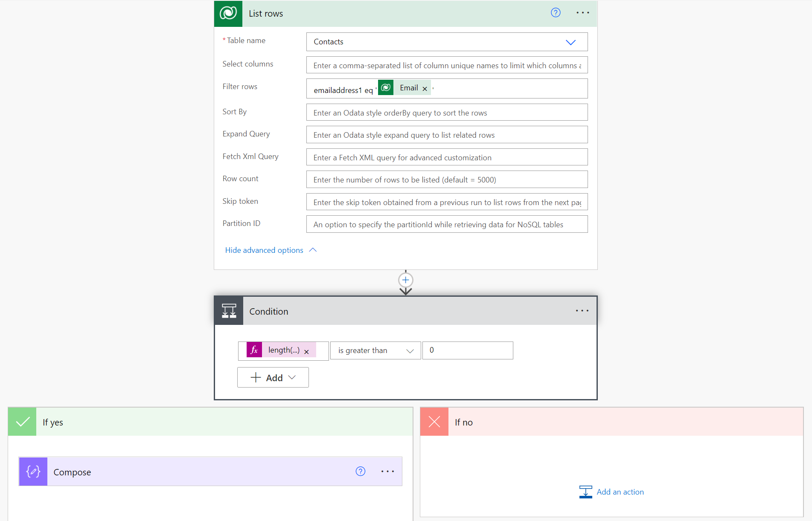Click the Row count input field
This screenshot has width=812, height=521.
(x=447, y=179)
